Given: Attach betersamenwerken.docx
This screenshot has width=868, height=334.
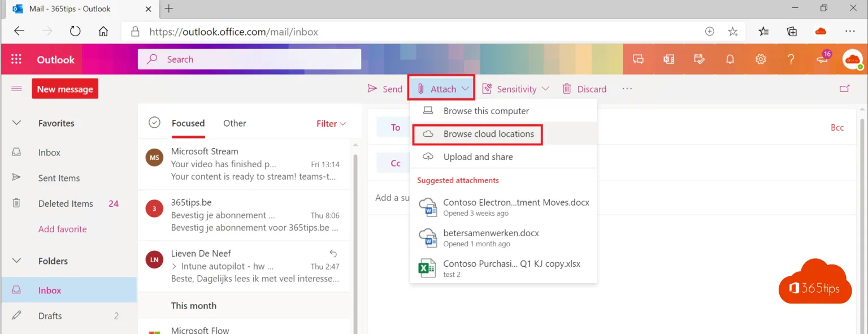Looking at the screenshot, I should (x=504, y=238).
